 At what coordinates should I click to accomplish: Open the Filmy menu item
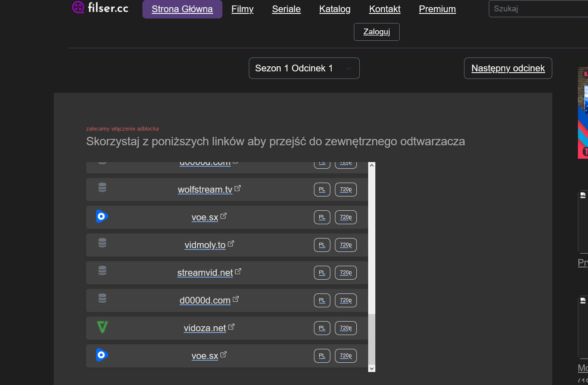pyautogui.click(x=243, y=9)
